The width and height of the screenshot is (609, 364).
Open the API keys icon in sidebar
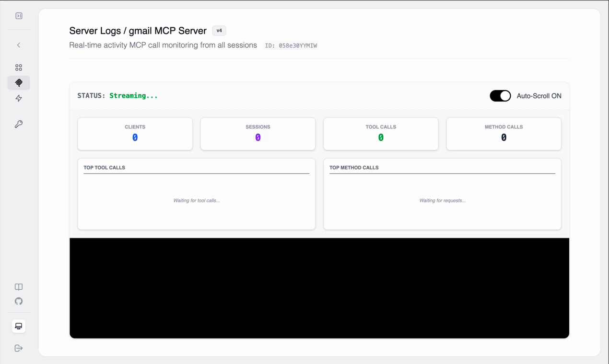point(18,124)
